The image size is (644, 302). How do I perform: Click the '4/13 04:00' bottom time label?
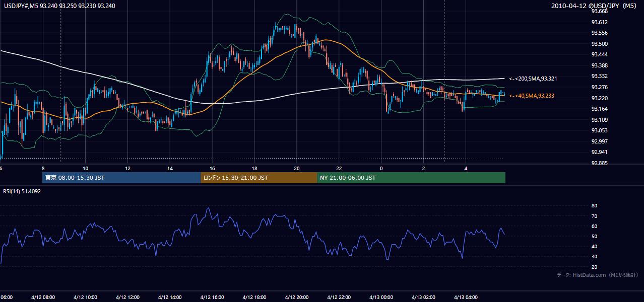(x=466, y=297)
